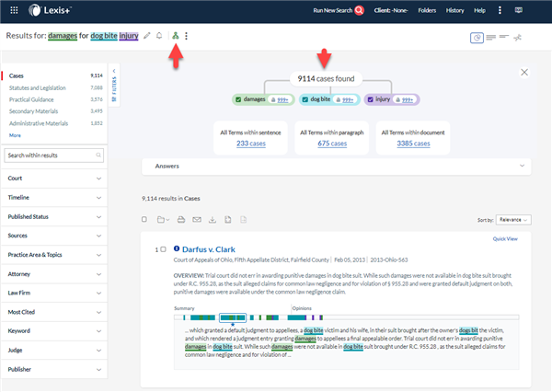Select Secondary Materials category
The height and width of the screenshot is (392, 552).
click(x=33, y=111)
